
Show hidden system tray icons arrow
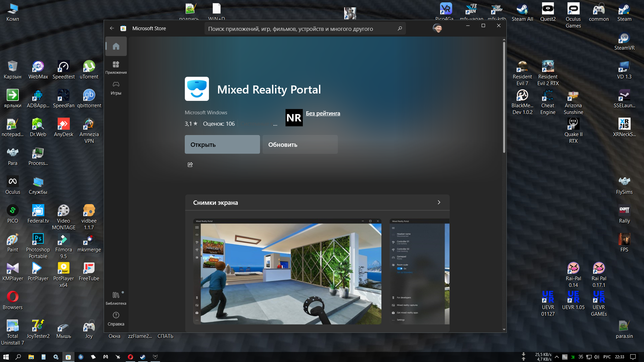tap(557, 357)
